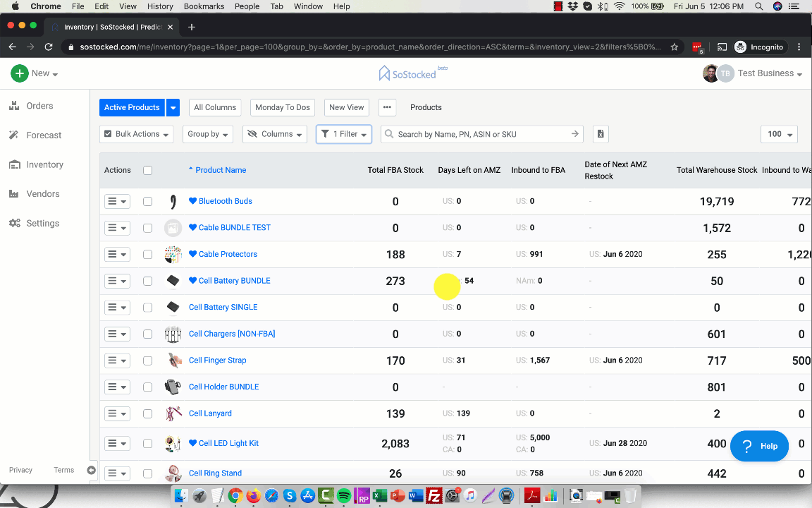Image resolution: width=812 pixels, height=508 pixels.
Task: Open FileZilla from the Dock
Action: [x=433, y=495]
